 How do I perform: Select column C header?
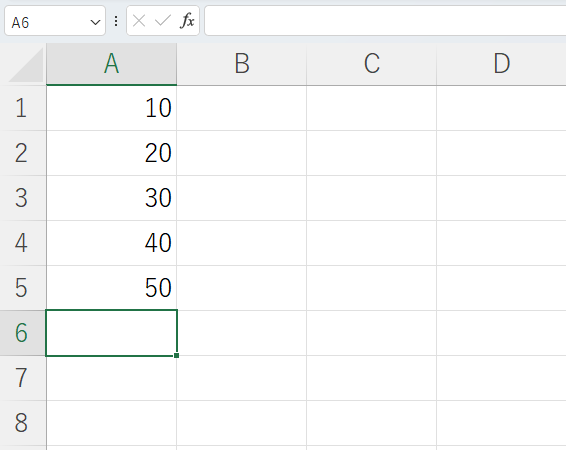click(371, 64)
